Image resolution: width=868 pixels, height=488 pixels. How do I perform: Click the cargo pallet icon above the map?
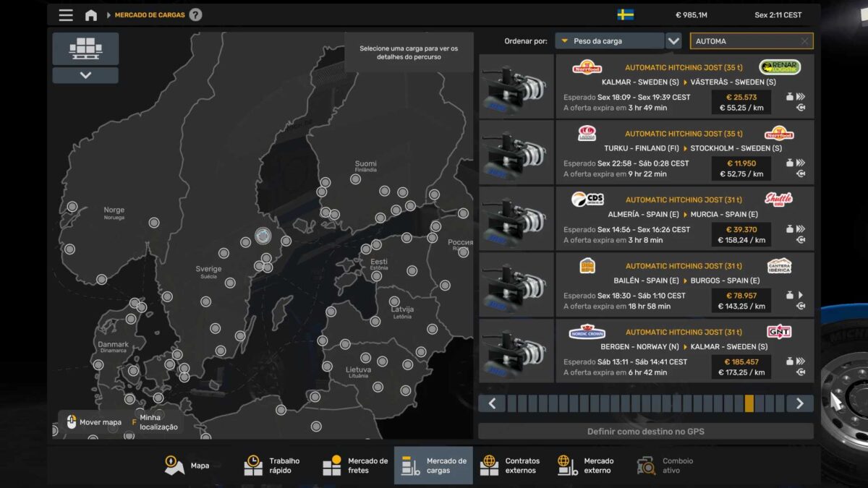[x=85, y=48]
